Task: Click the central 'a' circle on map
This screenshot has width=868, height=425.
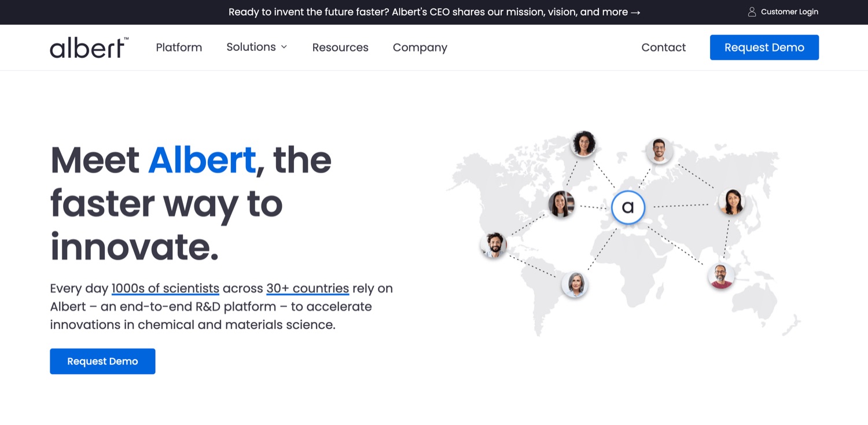Action: tap(628, 207)
